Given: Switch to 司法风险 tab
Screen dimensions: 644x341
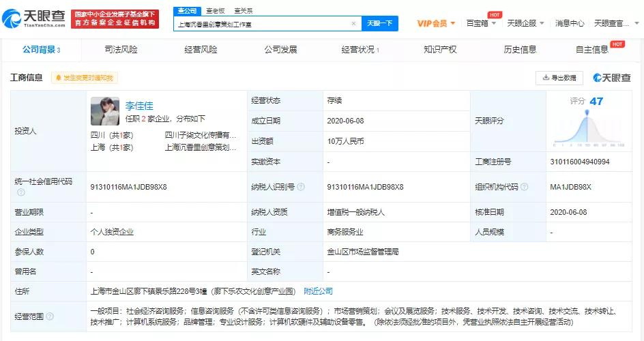Looking at the screenshot, I should coord(121,50).
